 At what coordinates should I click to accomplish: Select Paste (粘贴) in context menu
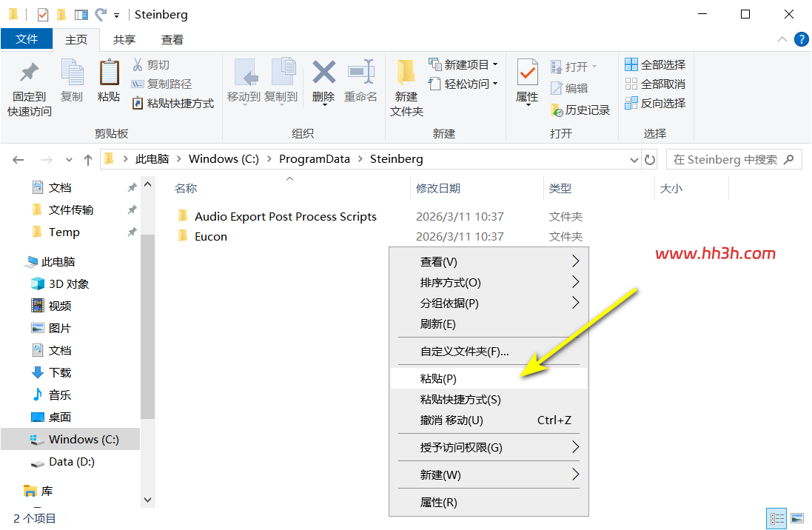point(489,379)
